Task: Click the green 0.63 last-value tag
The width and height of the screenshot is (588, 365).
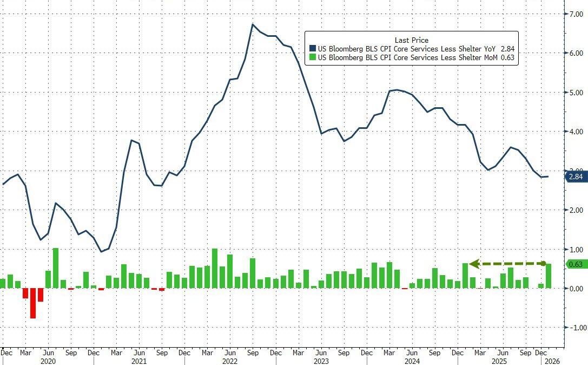Action: (x=577, y=264)
